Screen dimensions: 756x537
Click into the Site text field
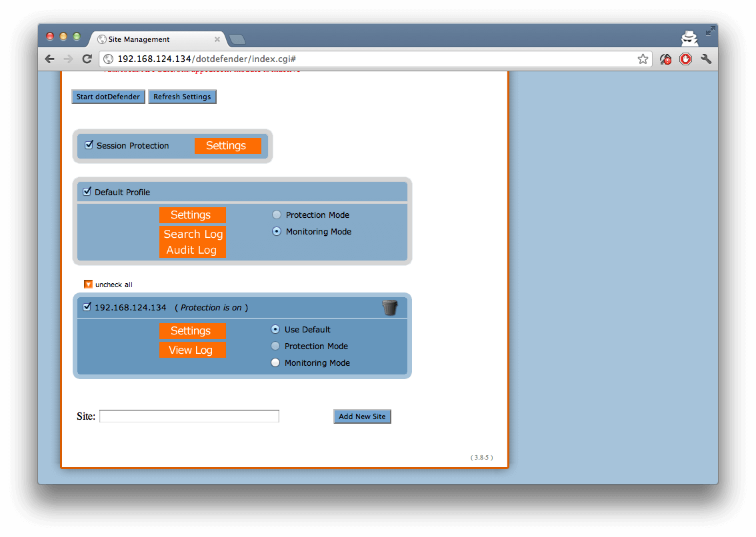click(x=189, y=416)
